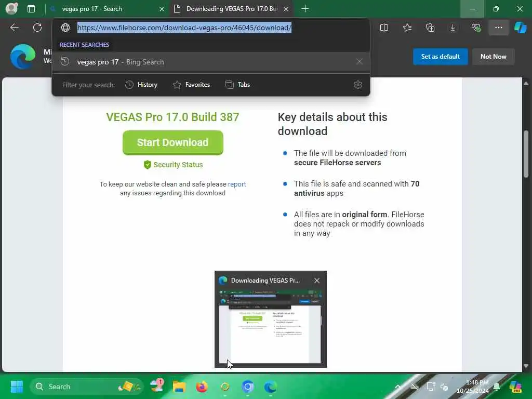The width and height of the screenshot is (532, 399).
Task: Click the Not Now button
Action: pos(494,56)
